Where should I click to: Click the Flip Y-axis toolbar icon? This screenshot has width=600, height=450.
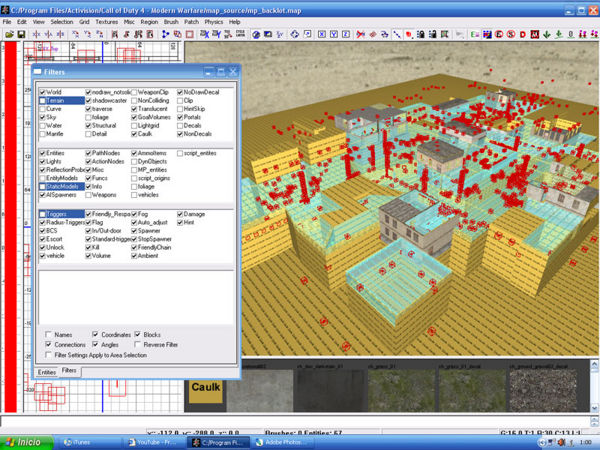(49, 34)
